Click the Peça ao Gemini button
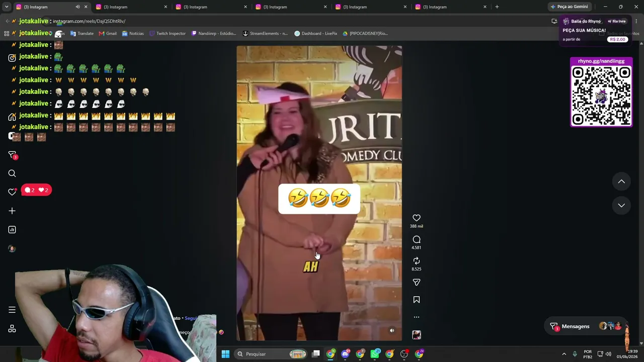The width and height of the screenshot is (644, 362). [x=569, y=7]
